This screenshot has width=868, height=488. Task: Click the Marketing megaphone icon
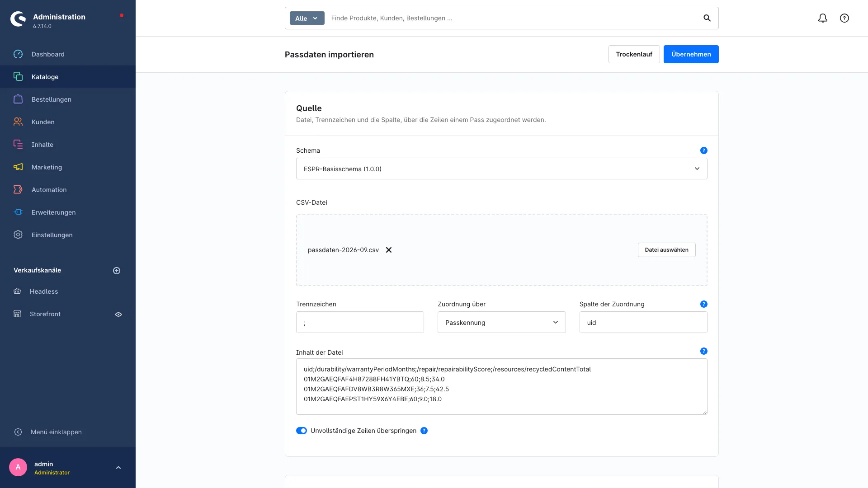tap(18, 167)
